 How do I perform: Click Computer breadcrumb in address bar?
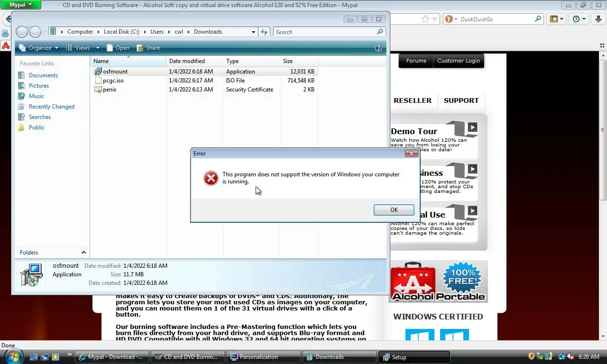tap(80, 32)
